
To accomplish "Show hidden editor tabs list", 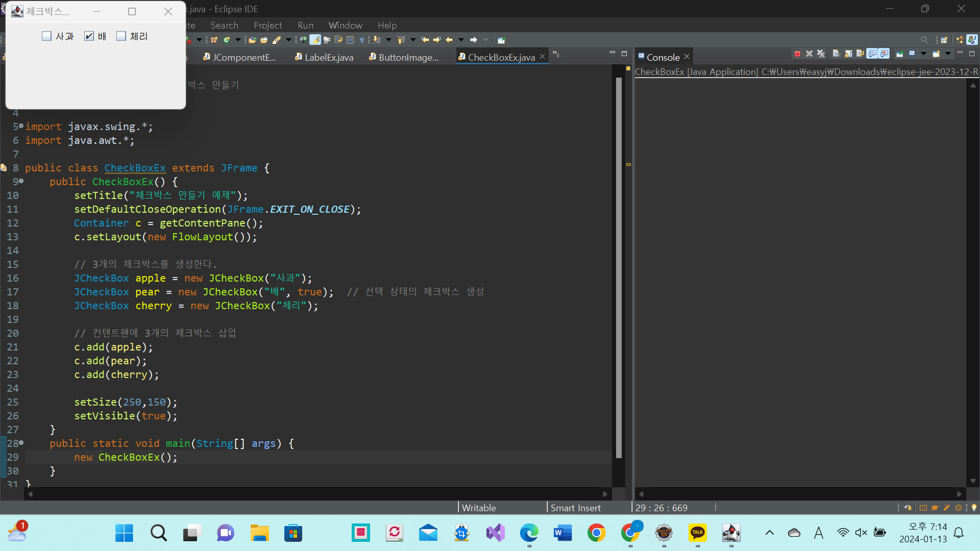I will [556, 54].
